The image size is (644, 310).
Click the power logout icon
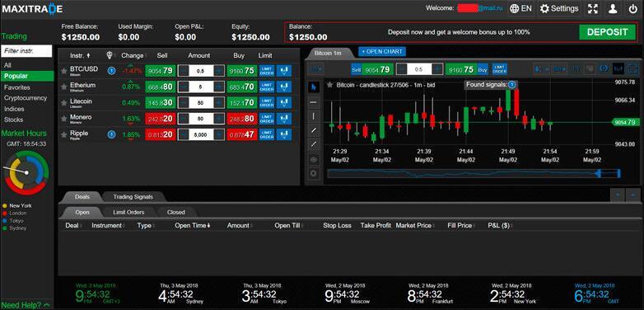[x=632, y=8]
